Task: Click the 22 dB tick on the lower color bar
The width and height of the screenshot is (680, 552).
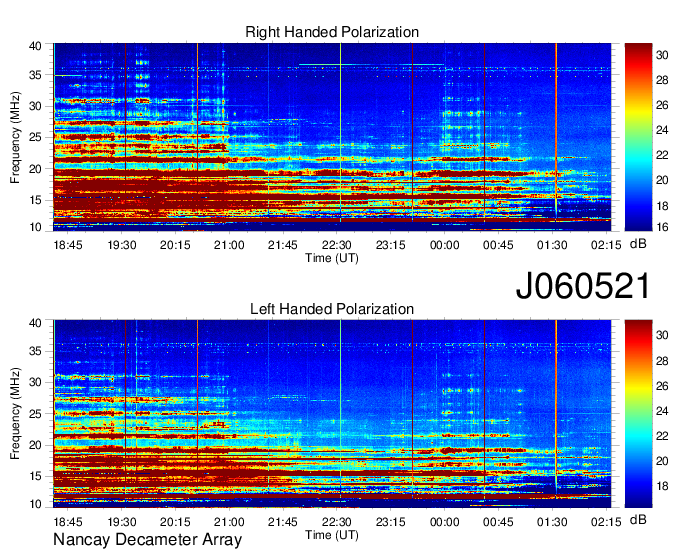Action: (x=662, y=436)
